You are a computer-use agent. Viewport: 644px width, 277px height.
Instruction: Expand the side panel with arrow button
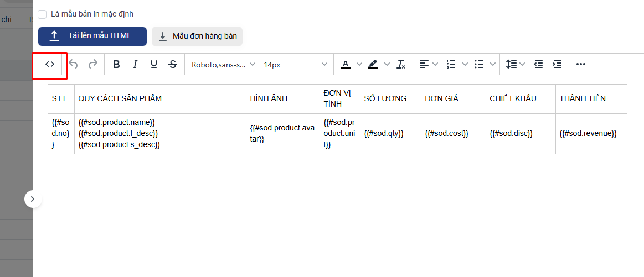[x=33, y=199]
